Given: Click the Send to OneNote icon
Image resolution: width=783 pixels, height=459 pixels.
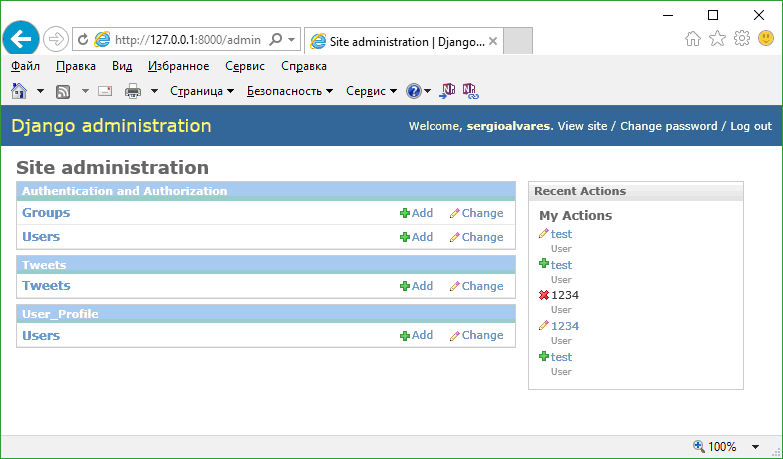Looking at the screenshot, I should click(447, 91).
